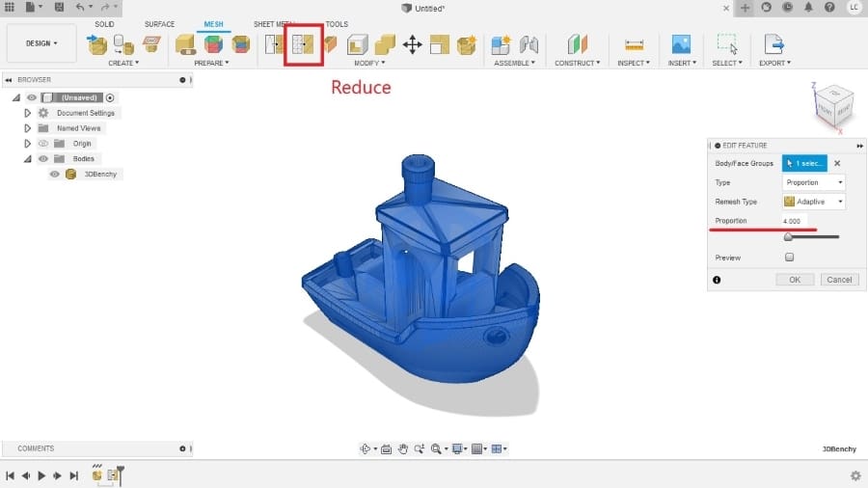Click the Reduce mesh tool icon
Image resolution: width=868 pixels, height=488 pixels.
[x=303, y=44]
